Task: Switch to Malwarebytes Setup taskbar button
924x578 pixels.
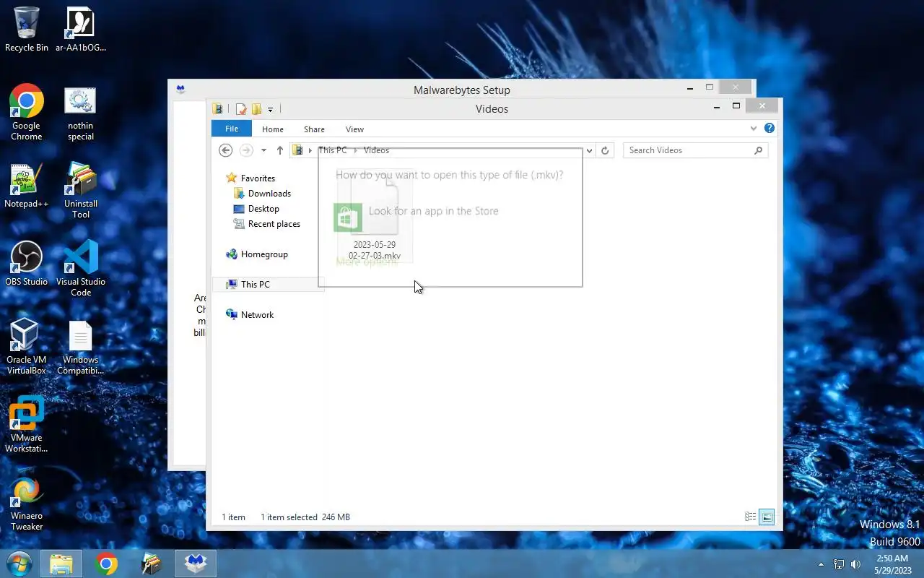Action: click(x=196, y=564)
